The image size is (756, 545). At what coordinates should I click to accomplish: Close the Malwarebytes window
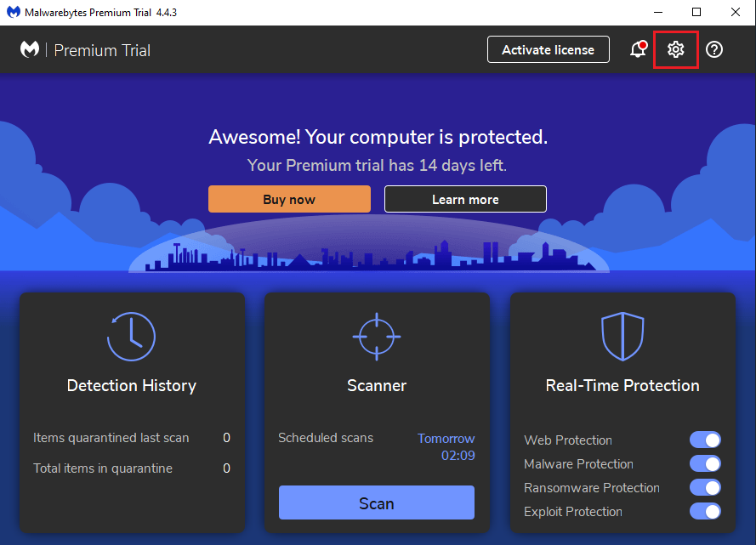point(736,12)
